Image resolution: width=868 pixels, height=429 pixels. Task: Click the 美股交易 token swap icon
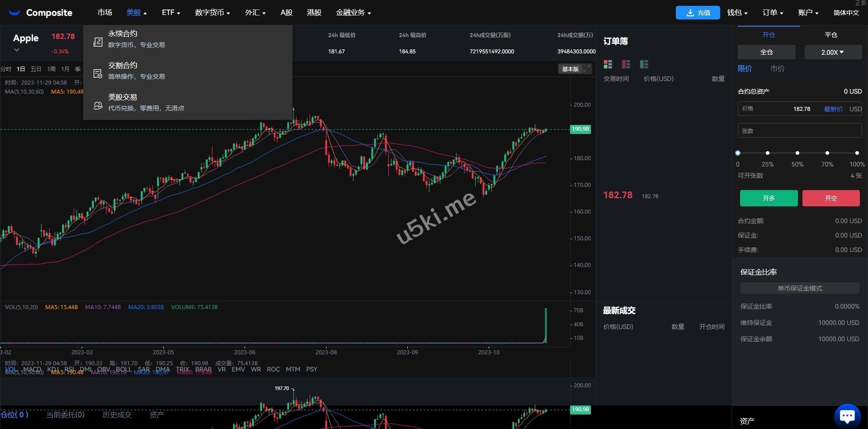pos(98,105)
